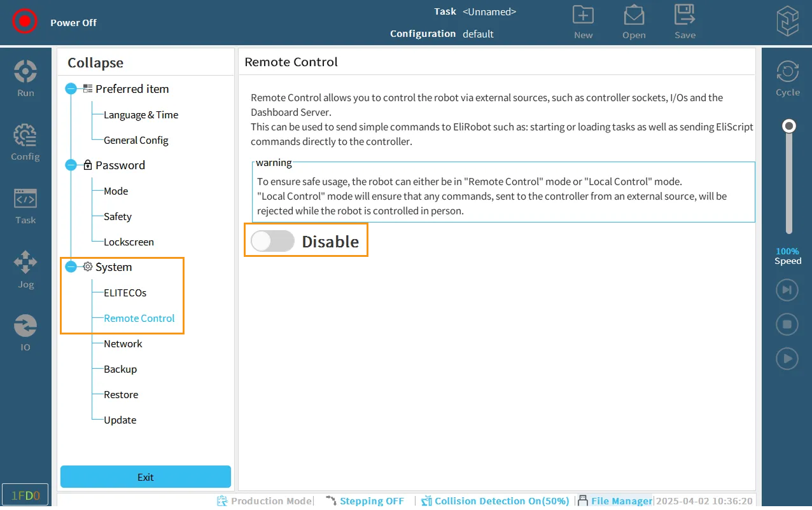Viewport: 812px width, 510px height.
Task: Click the speed slider handle
Action: click(789, 126)
